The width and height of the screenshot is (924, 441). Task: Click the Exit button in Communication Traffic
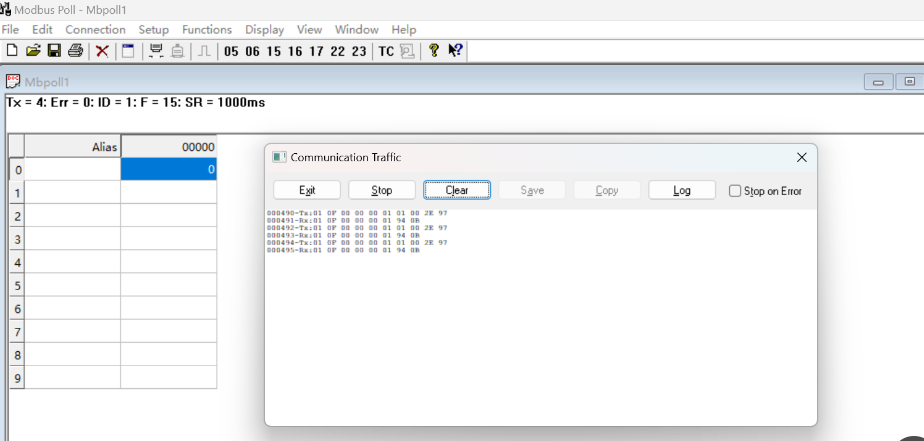307,190
